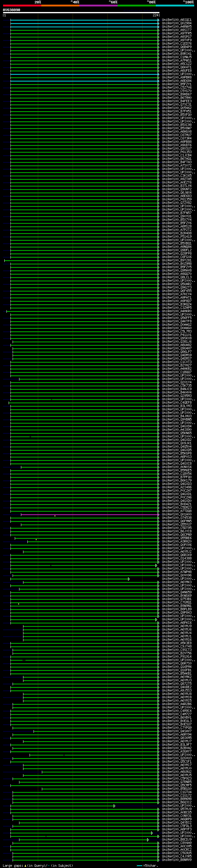
Task: Select the UniRef100_A9TFR5 label
Action: click(x=176, y=33)
